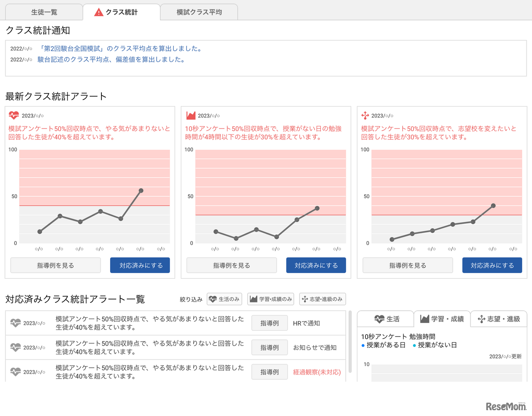Open the 生徒一覧 tab

pos(43,12)
